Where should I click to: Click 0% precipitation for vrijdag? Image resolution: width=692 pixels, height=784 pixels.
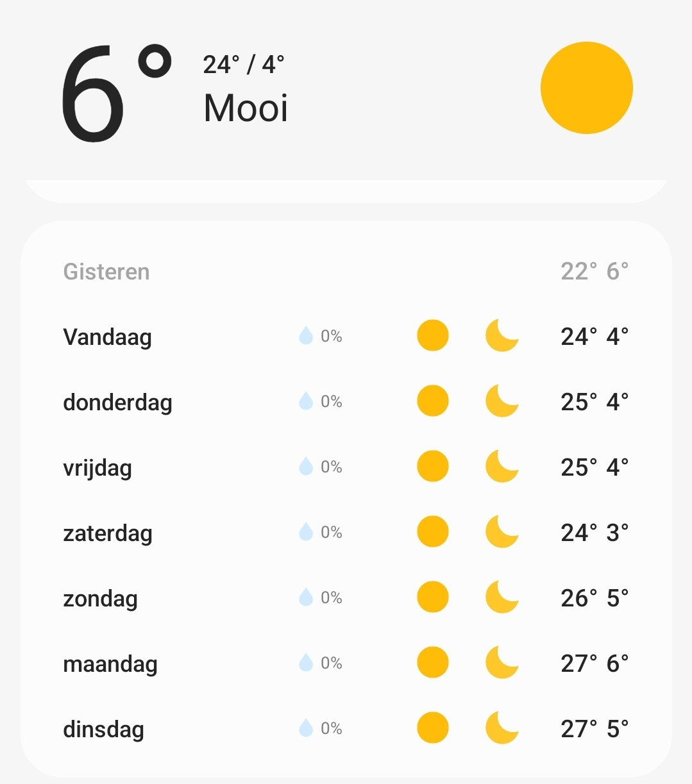click(332, 467)
